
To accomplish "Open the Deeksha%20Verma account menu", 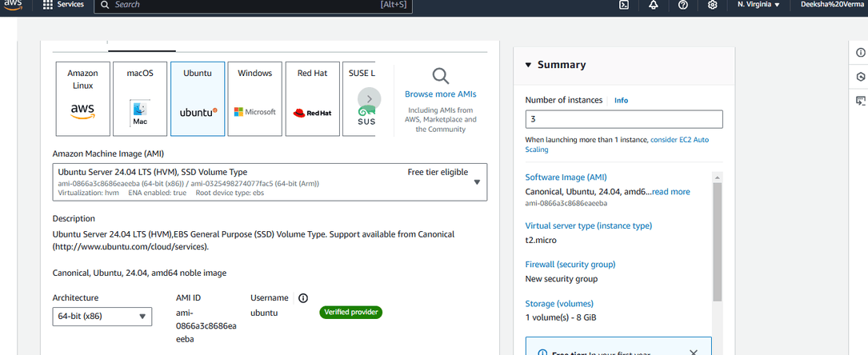I will [832, 5].
